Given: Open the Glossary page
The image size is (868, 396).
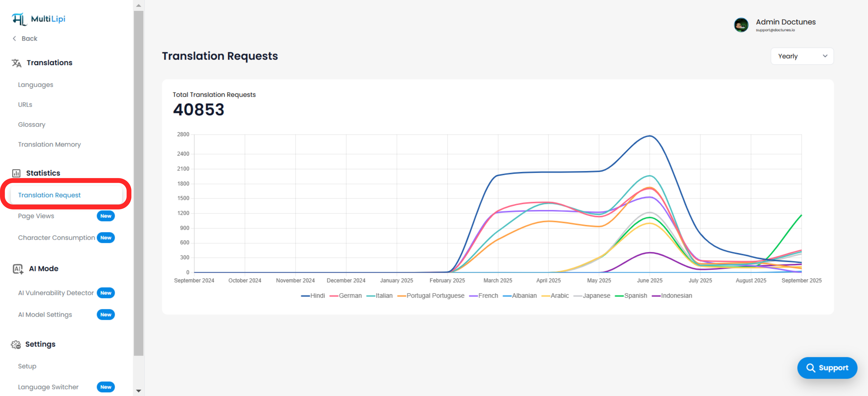Looking at the screenshot, I should point(32,125).
